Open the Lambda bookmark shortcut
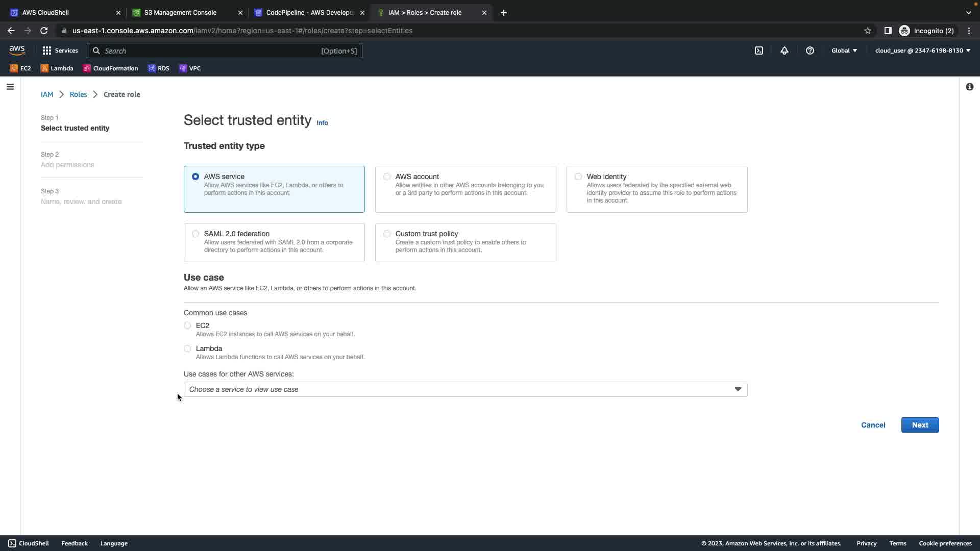 pyautogui.click(x=57, y=68)
